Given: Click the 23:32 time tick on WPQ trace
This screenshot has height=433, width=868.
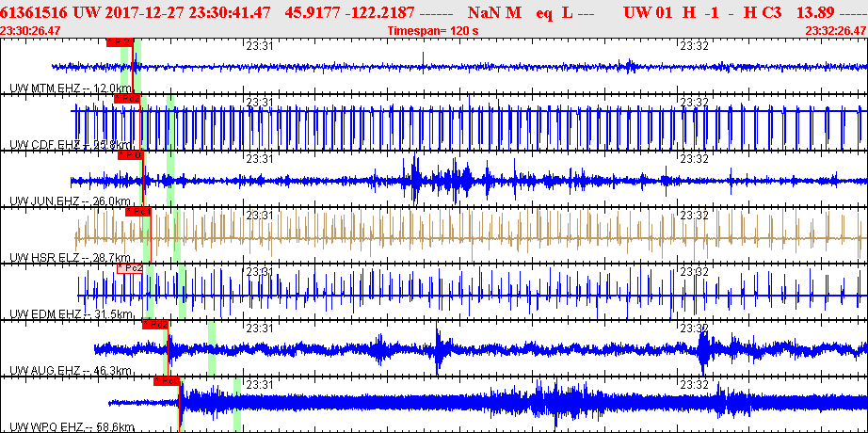Looking at the screenshot, I should [x=695, y=385].
